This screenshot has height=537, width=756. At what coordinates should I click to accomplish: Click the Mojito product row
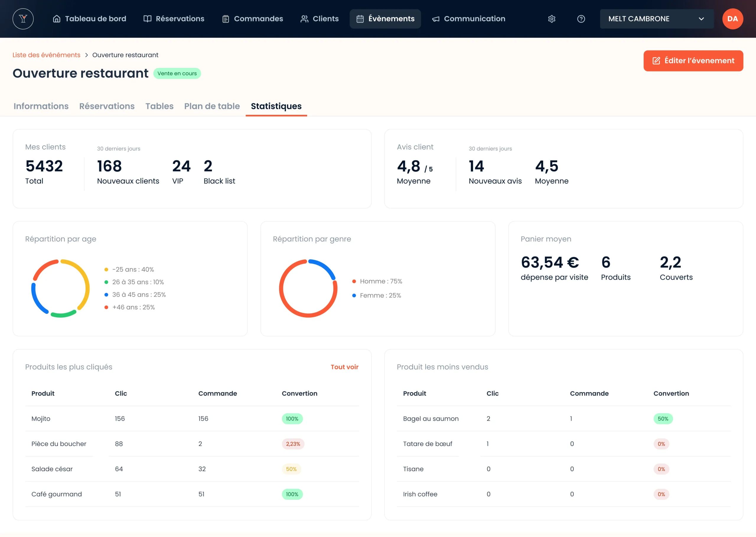click(x=192, y=419)
